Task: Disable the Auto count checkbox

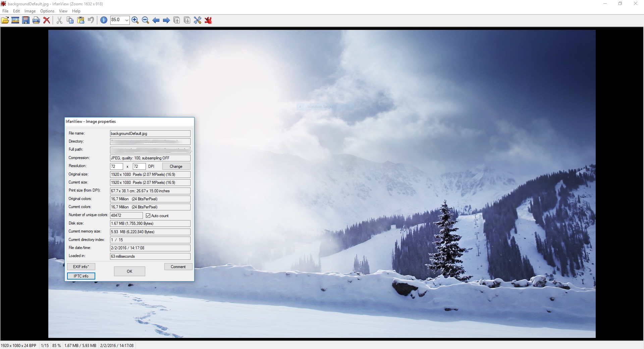Action: click(149, 215)
